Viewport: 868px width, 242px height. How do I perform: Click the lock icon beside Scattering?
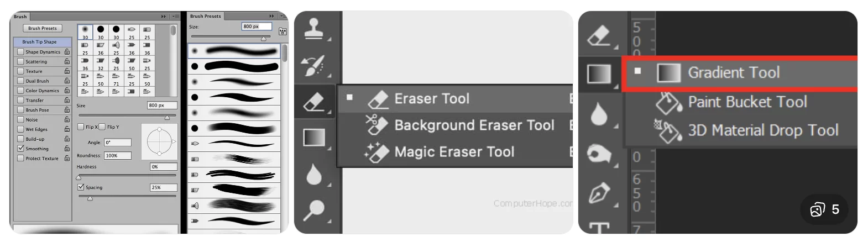click(x=67, y=61)
